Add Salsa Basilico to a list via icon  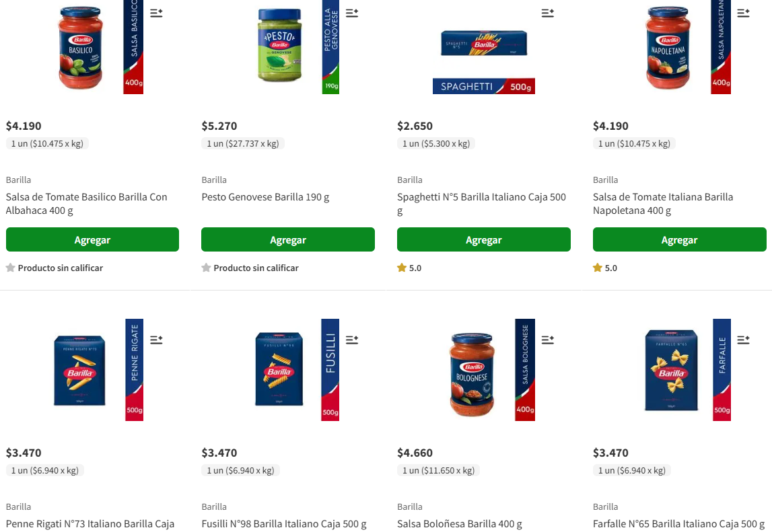pyautogui.click(x=156, y=13)
